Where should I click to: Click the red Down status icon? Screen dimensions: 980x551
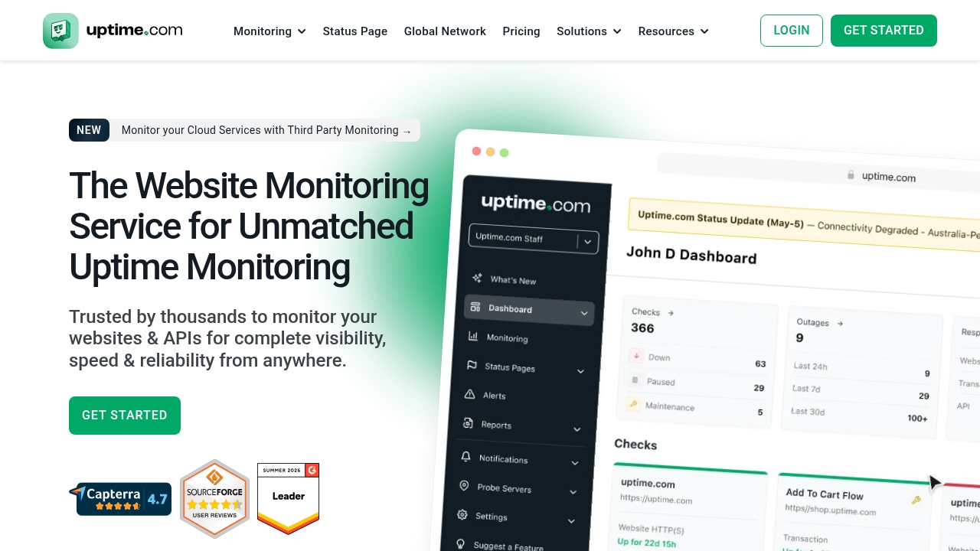pyautogui.click(x=637, y=356)
